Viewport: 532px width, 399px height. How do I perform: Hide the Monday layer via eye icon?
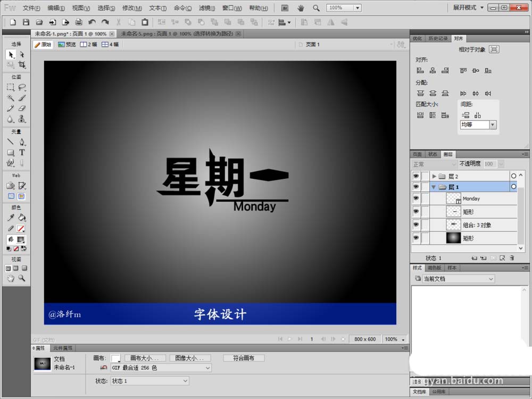click(416, 198)
